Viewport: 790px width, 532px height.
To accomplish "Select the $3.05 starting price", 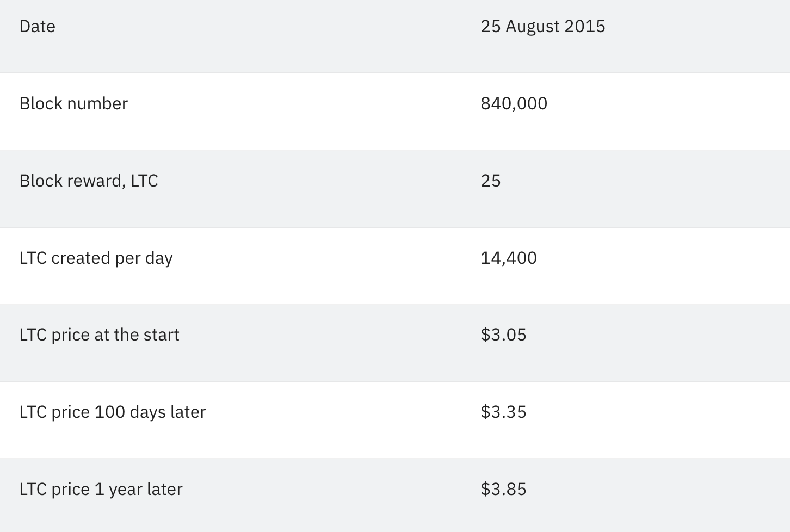I will 503,335.
